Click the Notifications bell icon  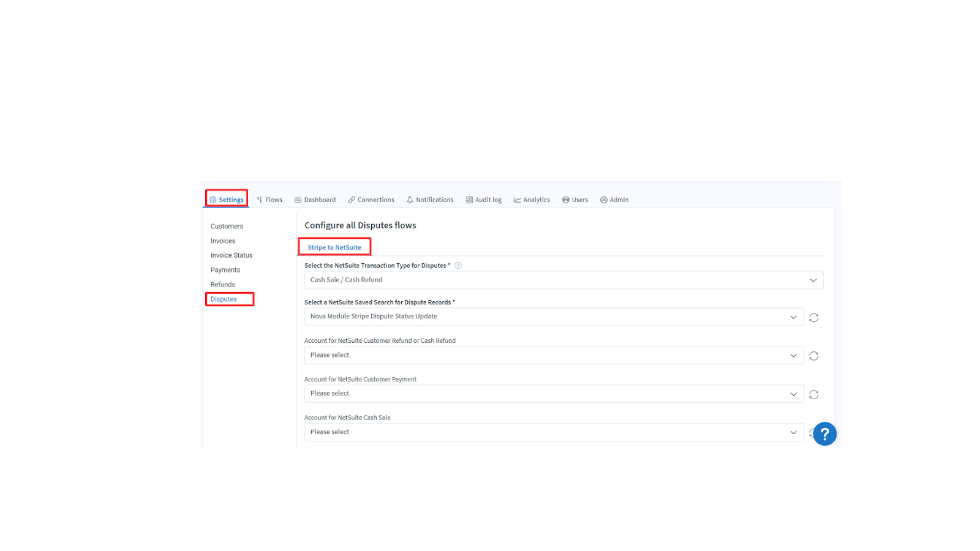point(410,200)
